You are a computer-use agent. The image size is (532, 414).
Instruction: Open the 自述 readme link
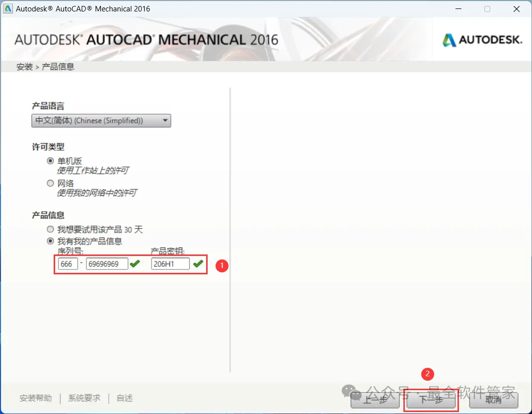tap(125, 398)
